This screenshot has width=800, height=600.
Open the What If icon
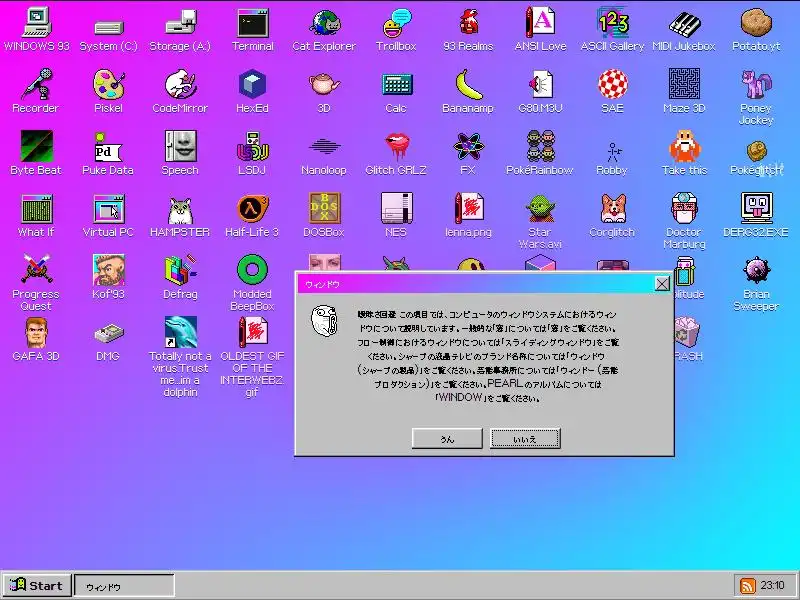pyautogui.click(x=36, y=209)
